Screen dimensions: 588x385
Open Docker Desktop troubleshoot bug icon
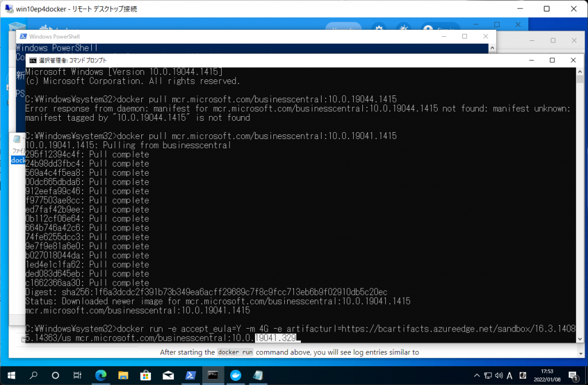click(x=404, y=28)
